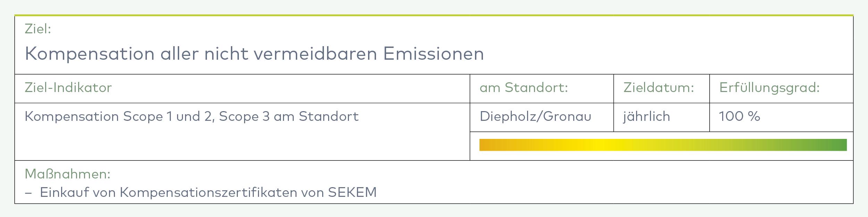The width and height of the screenshot is (868, 217).
Task: Click the "Zieldatum:" column header
Action: pos(659,87)
